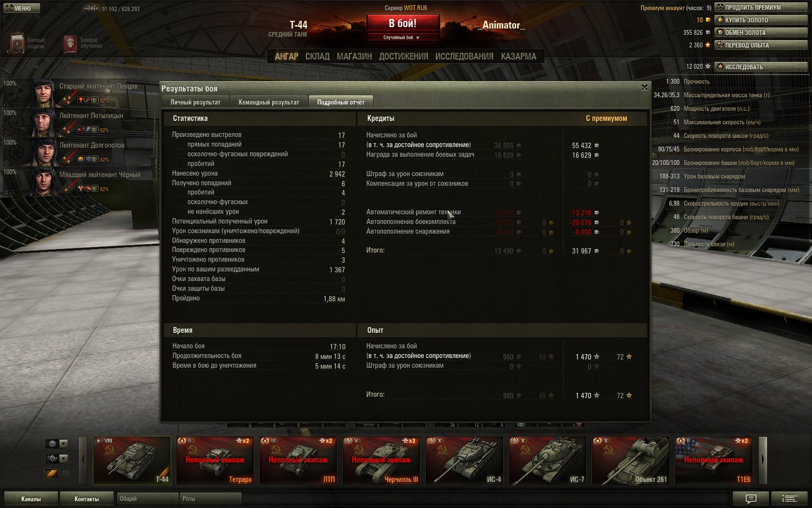Open the МЕНЮ button

(22, 8)
